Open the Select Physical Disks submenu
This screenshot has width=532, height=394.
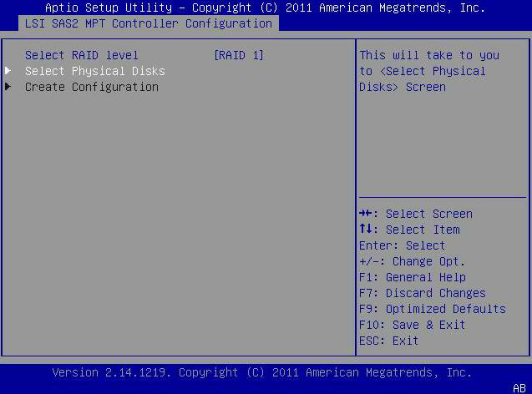pos(95,71)
